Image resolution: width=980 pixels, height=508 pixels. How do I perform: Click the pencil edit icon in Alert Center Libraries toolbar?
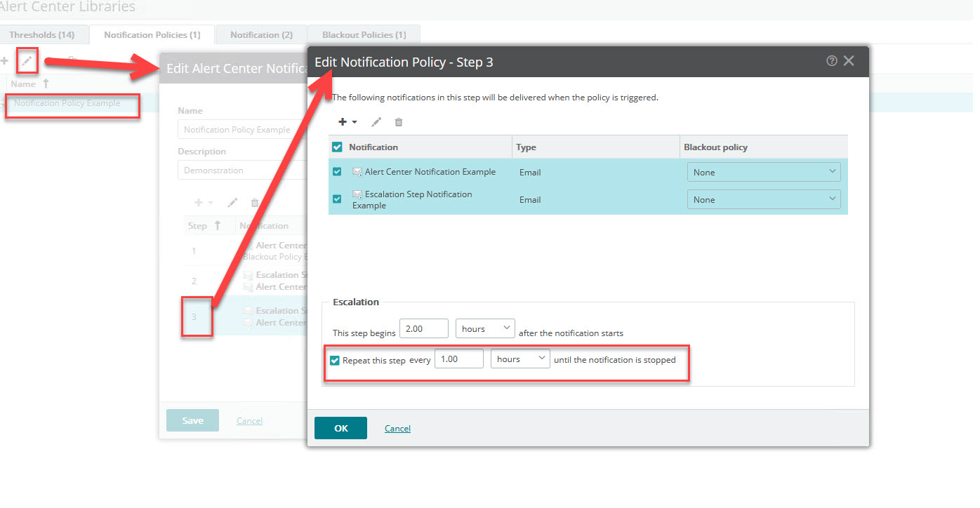(x=27, y=61)
